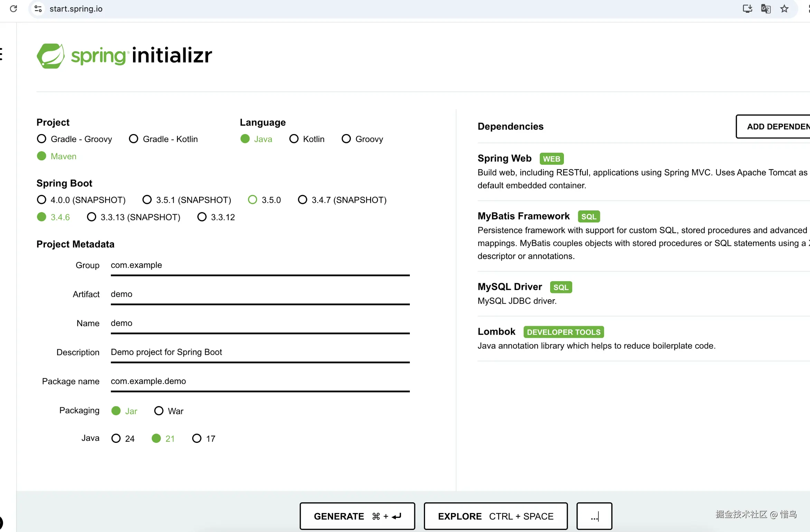Click the install app icon in address bar
Screen dimensions: 810x532
point(747,9)
